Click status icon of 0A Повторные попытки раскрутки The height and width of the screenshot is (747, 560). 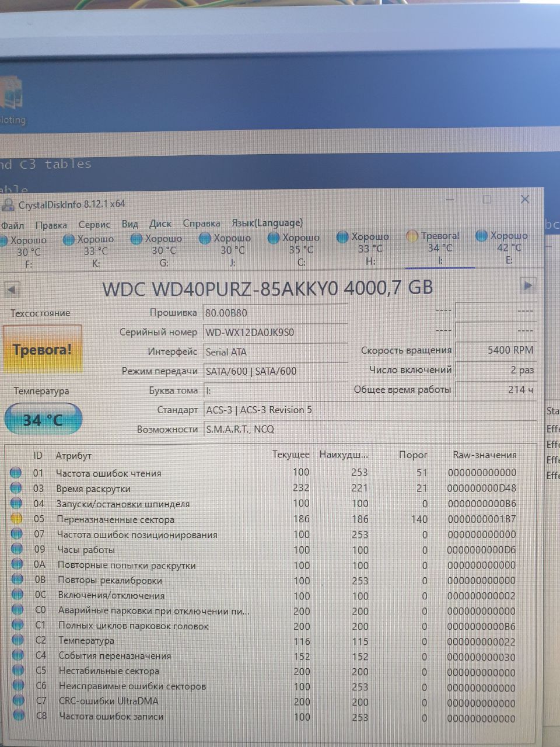click(17, 564)
